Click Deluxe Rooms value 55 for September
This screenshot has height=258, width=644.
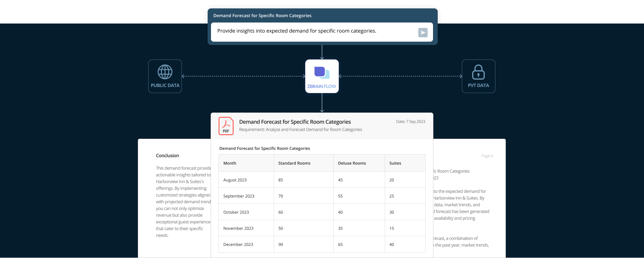coord(340,196)
